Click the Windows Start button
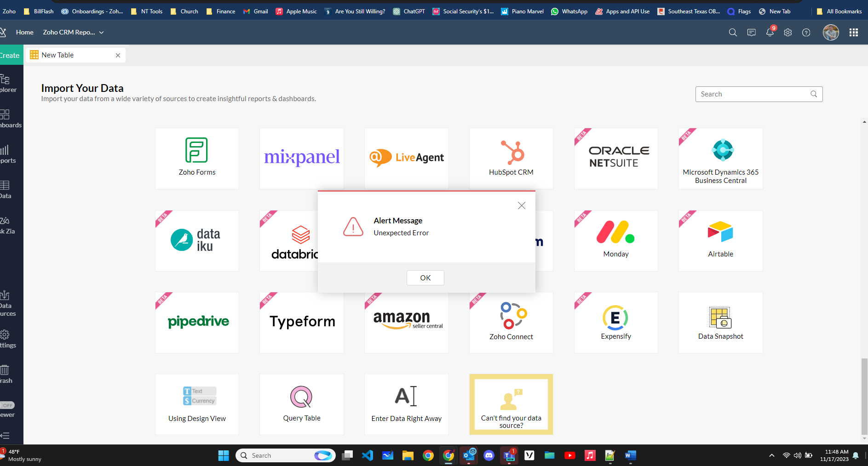The width and height of the screenshot is (868, 466). point(224,455)
